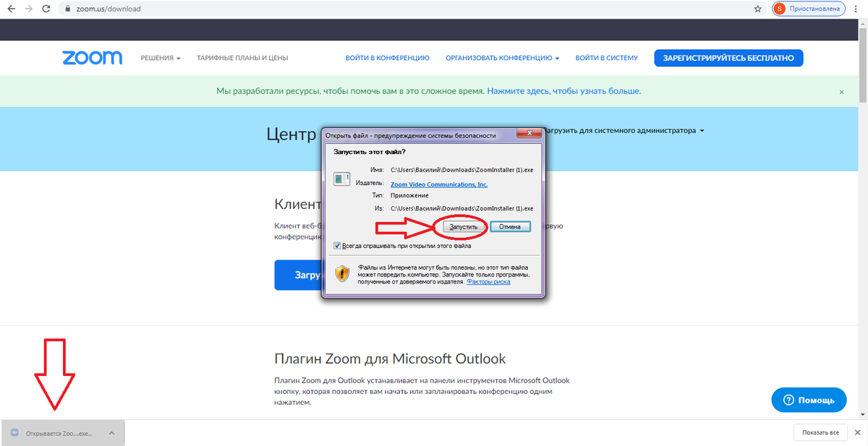868x446 pixels.
Task: Open the Факторы риска link
Action: [x=488, y=282]
